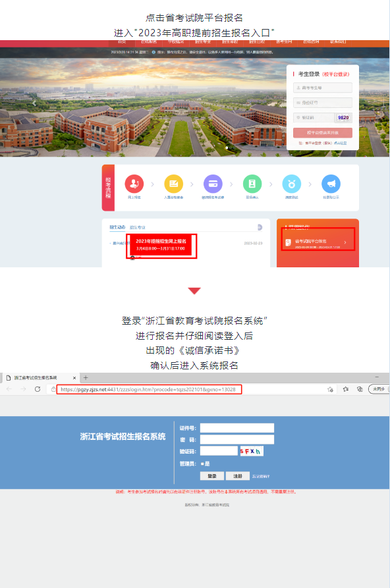
Task: Click the info icon on dark notice bar
Action: coord(153,52)
